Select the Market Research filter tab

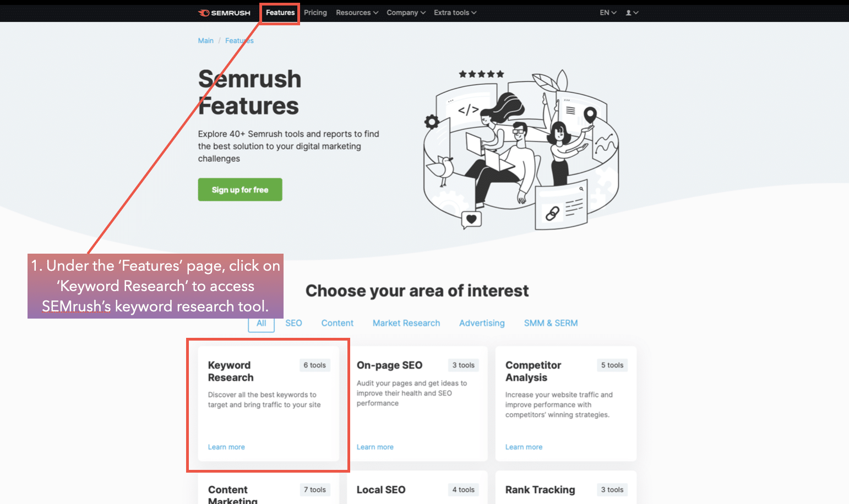tap(406, 323)
